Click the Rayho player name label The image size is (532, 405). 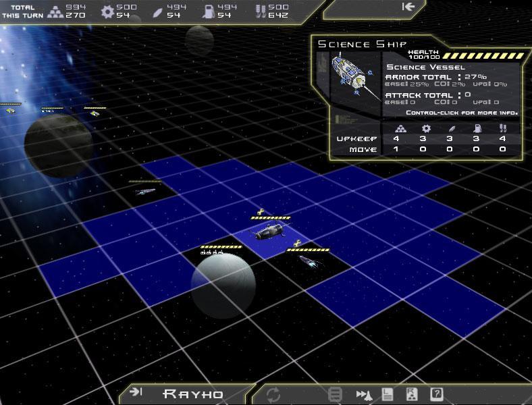pyautogui.click(x=193, y=394)
